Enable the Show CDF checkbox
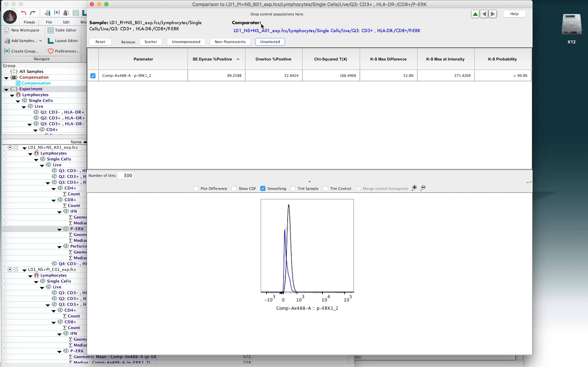Screen dimensions: 588x367 pyautogui.click(x=234, y=189)
